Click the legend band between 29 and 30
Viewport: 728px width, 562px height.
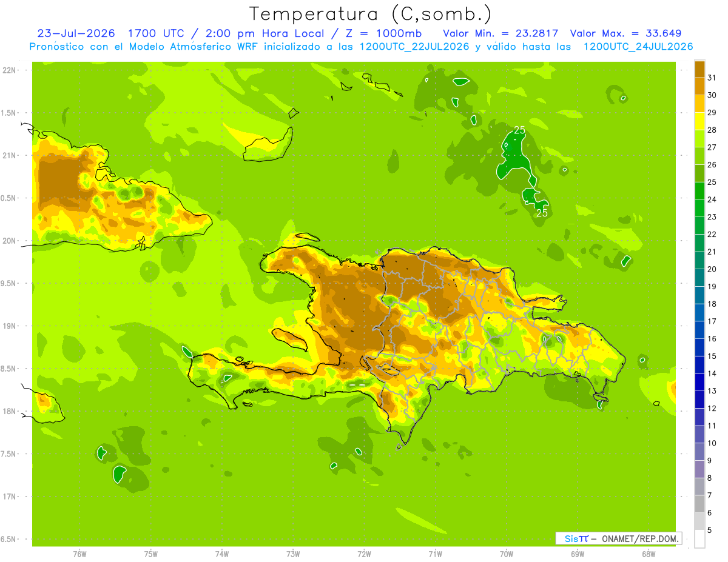pos(699,104)
